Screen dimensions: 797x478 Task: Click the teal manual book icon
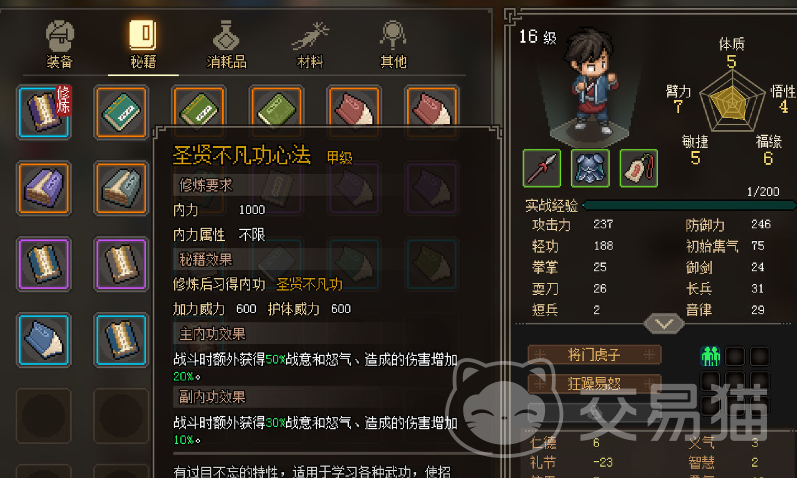click(121, 112)
